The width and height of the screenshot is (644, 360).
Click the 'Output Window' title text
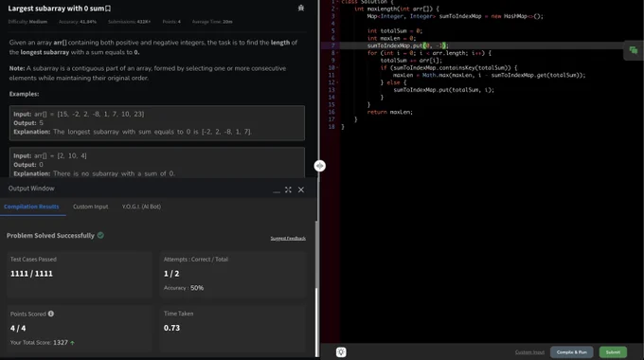[31, 189]
